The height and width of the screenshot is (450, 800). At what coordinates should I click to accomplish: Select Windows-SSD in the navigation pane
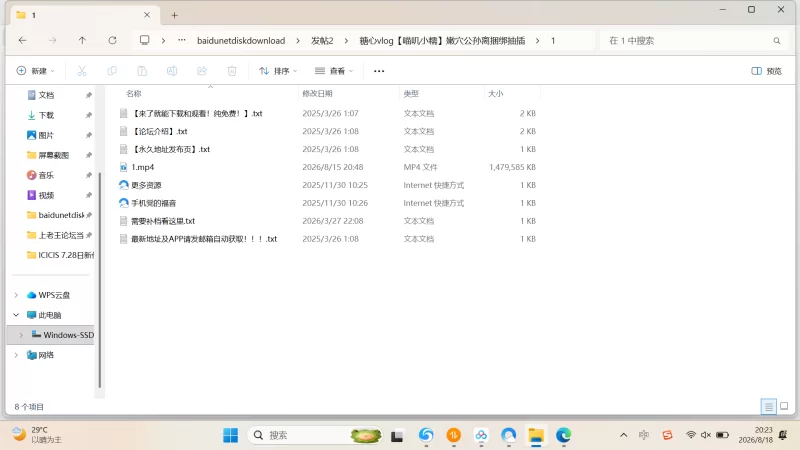pyautogui.click(x=68, y=335)
